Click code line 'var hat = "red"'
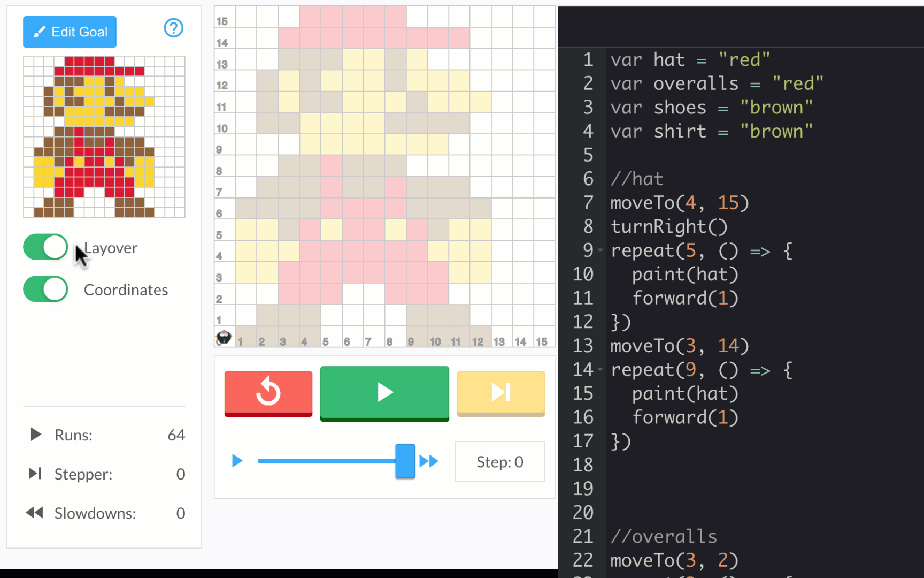Screen dimensions: 924x578 [x=690, y=60]
